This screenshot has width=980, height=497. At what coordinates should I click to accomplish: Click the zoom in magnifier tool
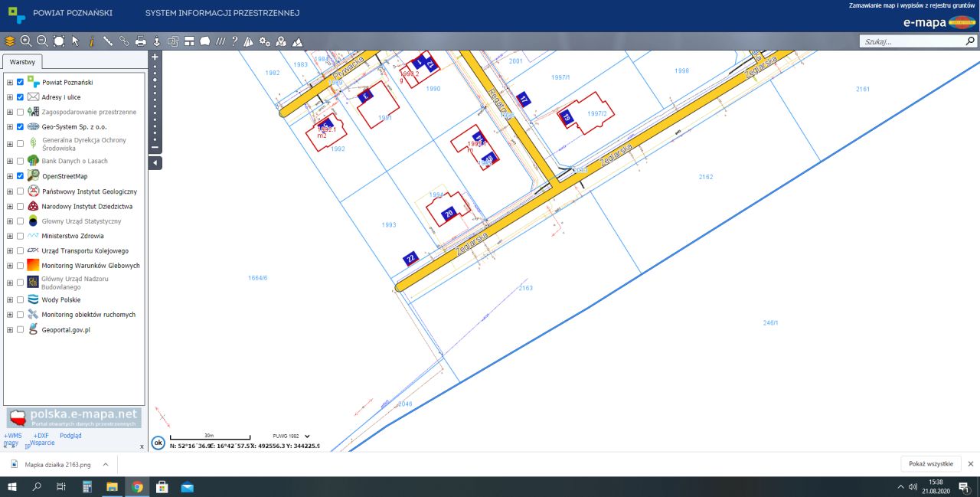[26, 41]
